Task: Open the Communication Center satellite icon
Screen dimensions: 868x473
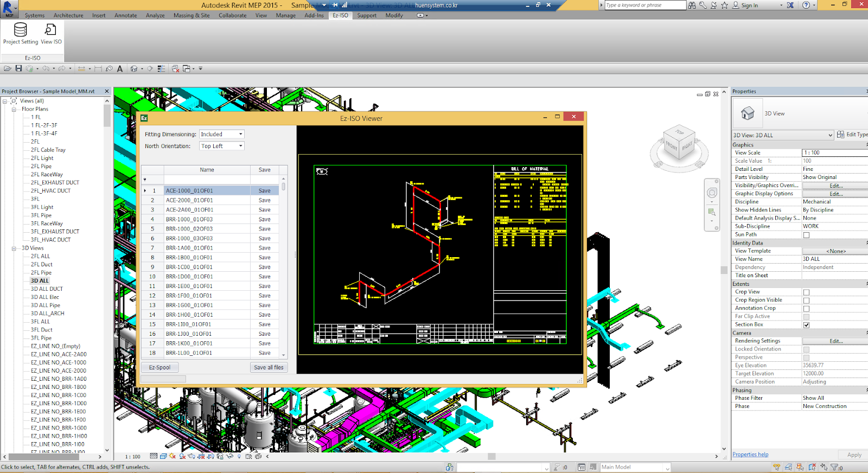Action: [x=714, y=5]
